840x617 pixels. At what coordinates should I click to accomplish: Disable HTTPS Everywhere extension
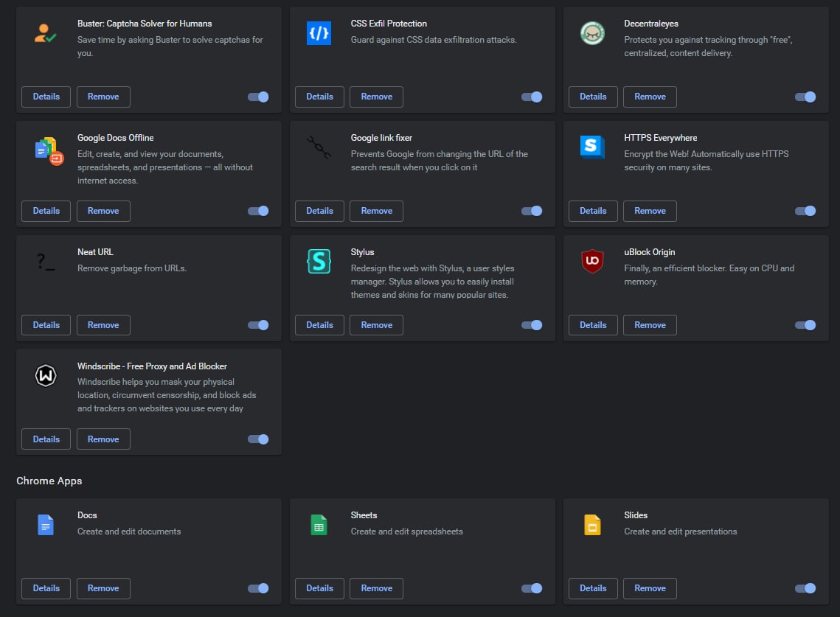point(805,211)
